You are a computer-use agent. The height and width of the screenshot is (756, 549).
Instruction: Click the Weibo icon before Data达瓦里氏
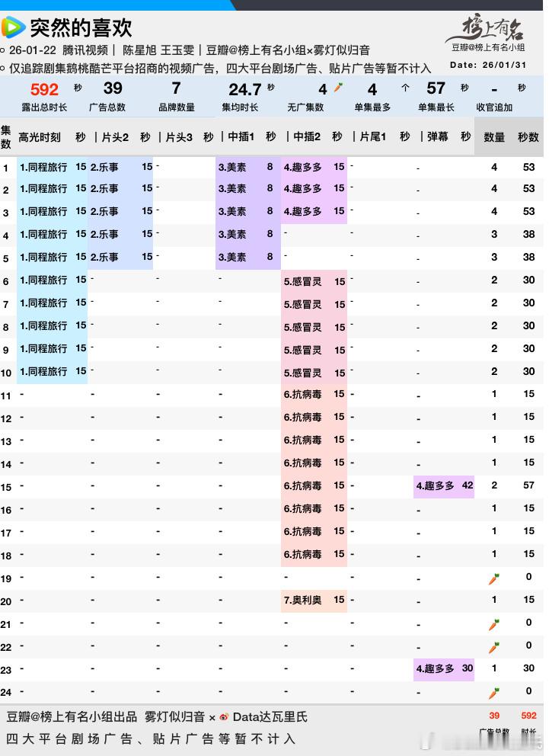click(x=224, y=717)
